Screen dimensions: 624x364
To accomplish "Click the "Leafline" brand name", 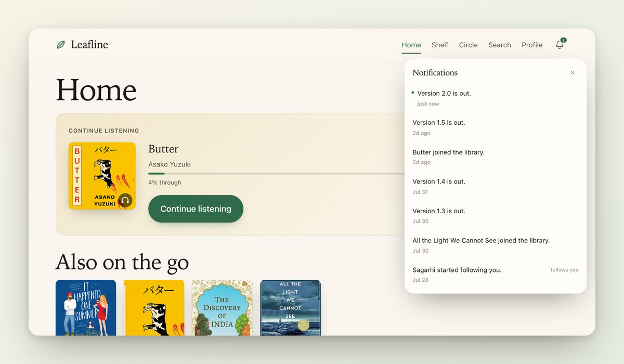I will 89,45.
